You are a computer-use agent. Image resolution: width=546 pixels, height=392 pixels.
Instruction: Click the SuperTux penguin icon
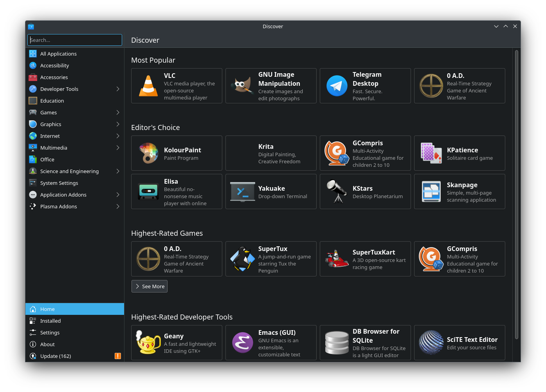(243, 259)
